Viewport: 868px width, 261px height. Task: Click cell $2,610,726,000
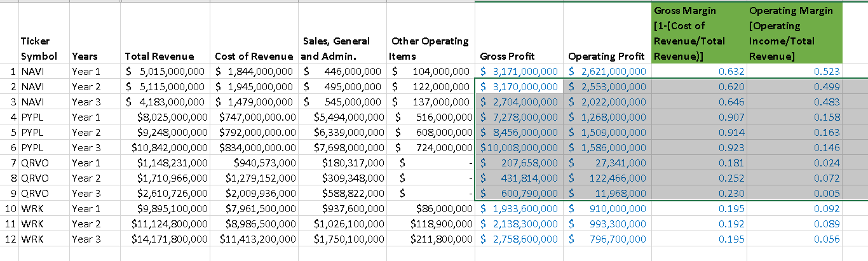click(165, 194)
